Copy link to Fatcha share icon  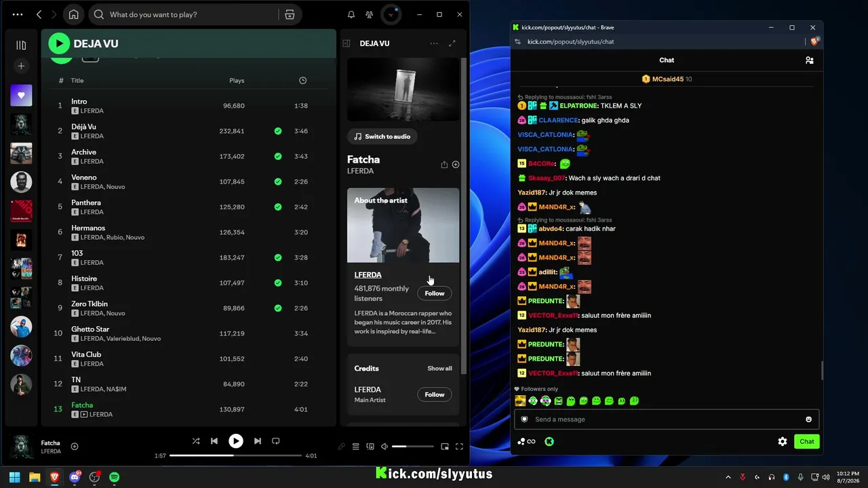pyautogui.click(x=444, y=164)
